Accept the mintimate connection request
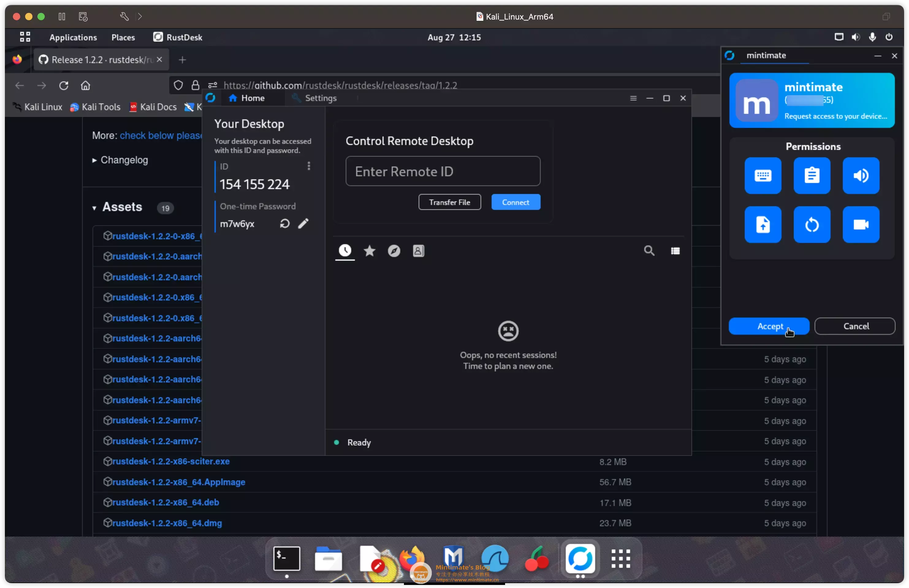The height and width of the screenshot is (588, 909). 768,326
